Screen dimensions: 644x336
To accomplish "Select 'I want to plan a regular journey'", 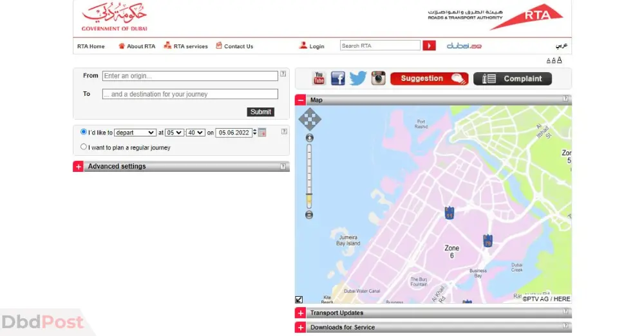I will point(83,147).
